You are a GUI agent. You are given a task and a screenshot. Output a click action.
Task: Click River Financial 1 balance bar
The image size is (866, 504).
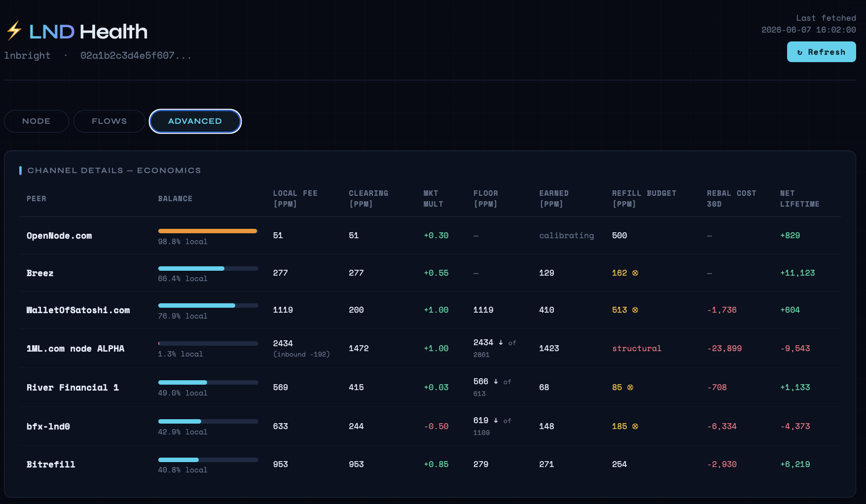pos(208,382)
